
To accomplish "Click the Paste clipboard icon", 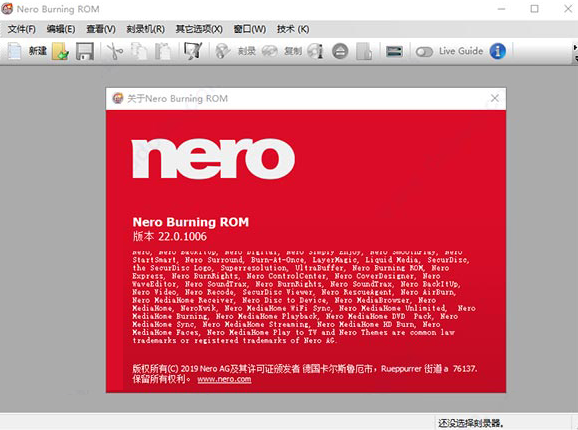I will point(163,51).
